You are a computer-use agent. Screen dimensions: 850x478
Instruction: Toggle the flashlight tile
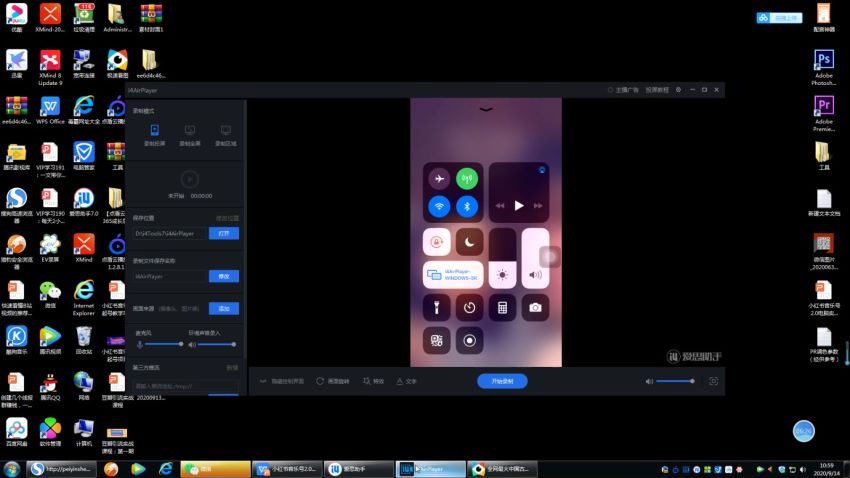436,308
